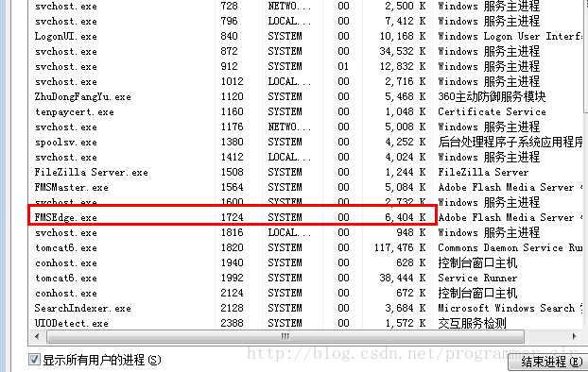Select the LogonUI.exe process
The image size is (588, 372).
(65, 36)
